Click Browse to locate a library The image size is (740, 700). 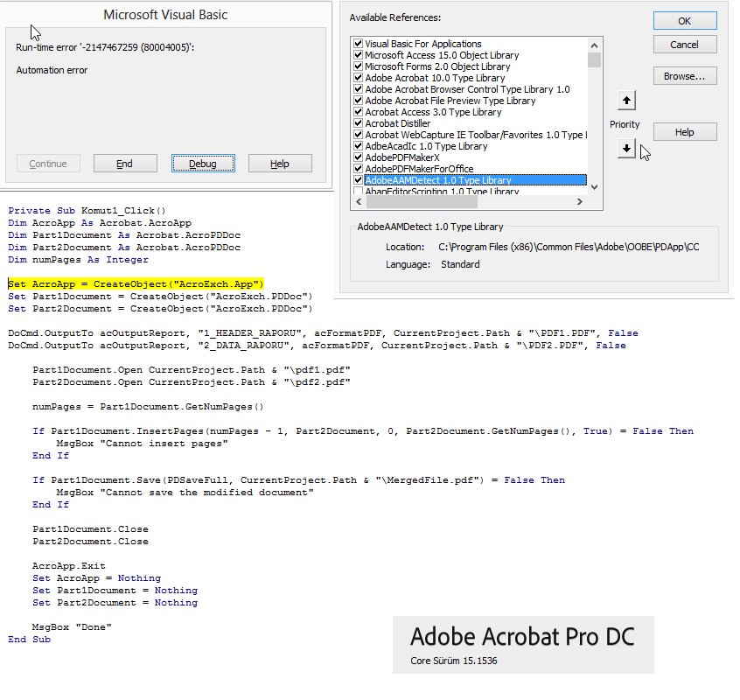pyautogui.click(x=685, y=76)
